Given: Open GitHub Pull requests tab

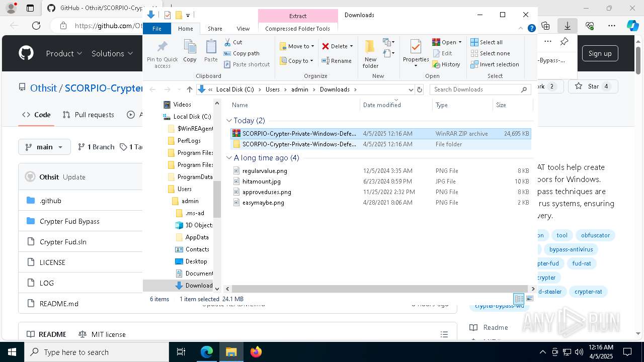Looking at the screenshot, I should pos(89,115).
